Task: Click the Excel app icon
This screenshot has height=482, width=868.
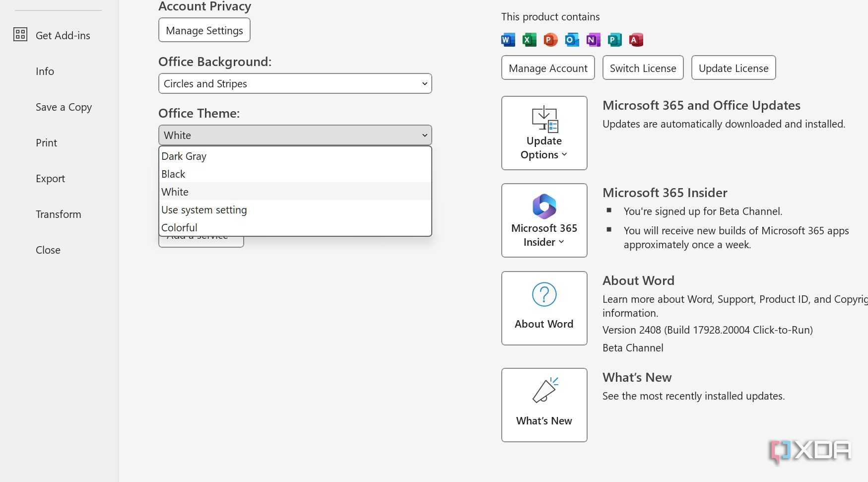Action: pyautogui.click(x=530, y=40)
